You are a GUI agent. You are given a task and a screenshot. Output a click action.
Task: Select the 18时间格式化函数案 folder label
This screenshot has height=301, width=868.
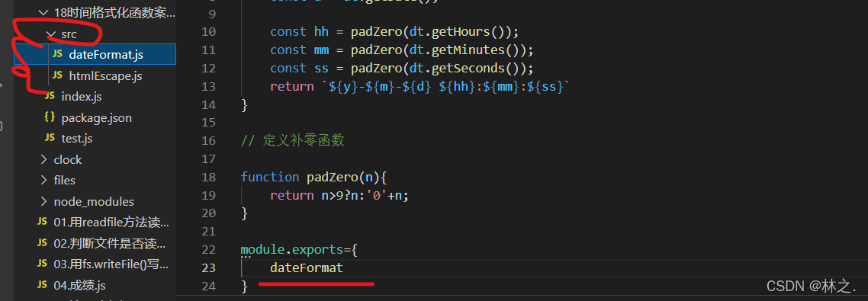[x=114, y=13]
